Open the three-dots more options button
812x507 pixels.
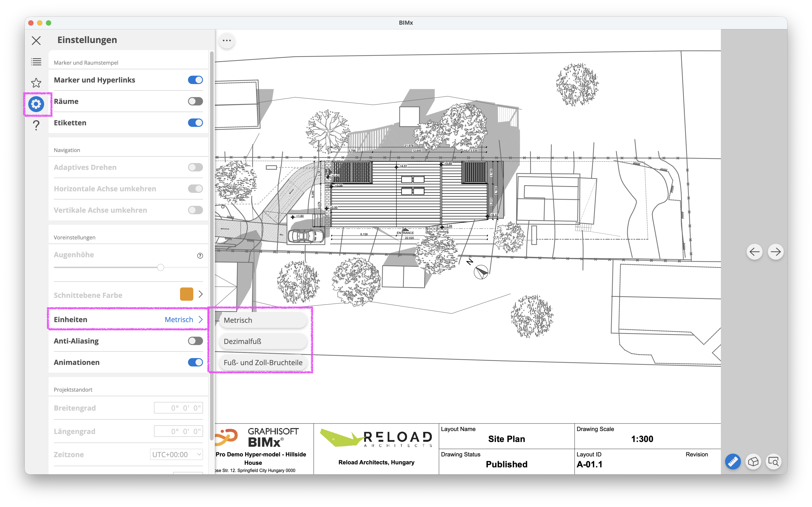pyautogui.click(x=227, y=41)
